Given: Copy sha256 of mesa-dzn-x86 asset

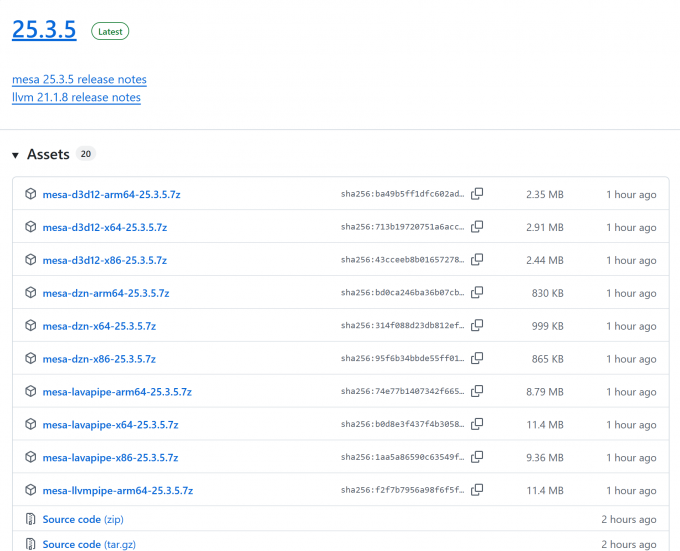Looking at the screenshot, I should point(477,358).
